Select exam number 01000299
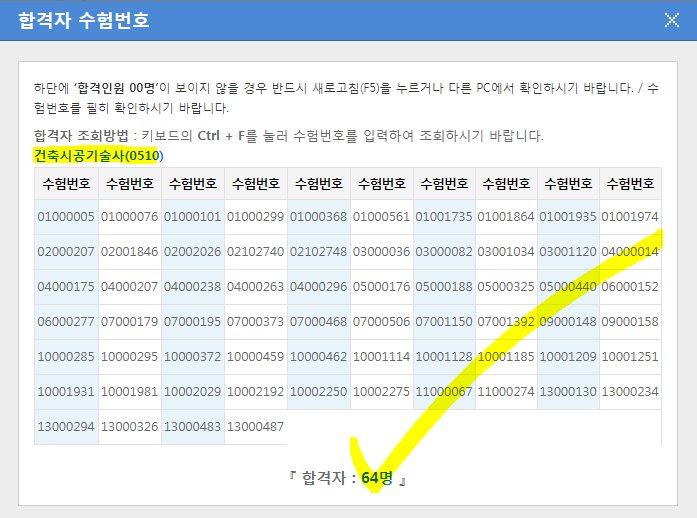This screenshot has height=518, width=697. [256, 217]
